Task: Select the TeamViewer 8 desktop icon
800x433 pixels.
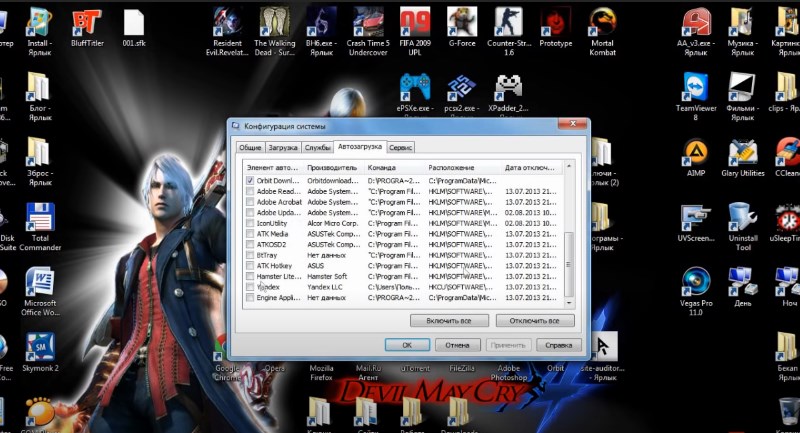Action: point(696,89)
